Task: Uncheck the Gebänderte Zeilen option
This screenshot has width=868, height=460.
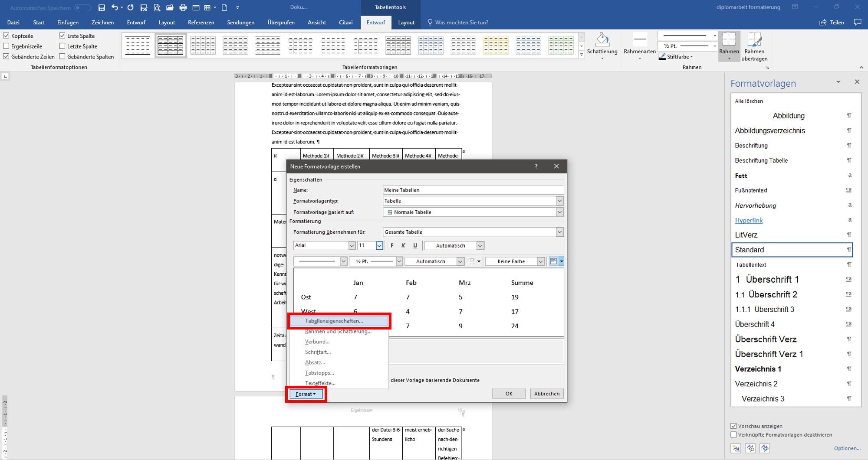Action: click(x=7, y=56)
